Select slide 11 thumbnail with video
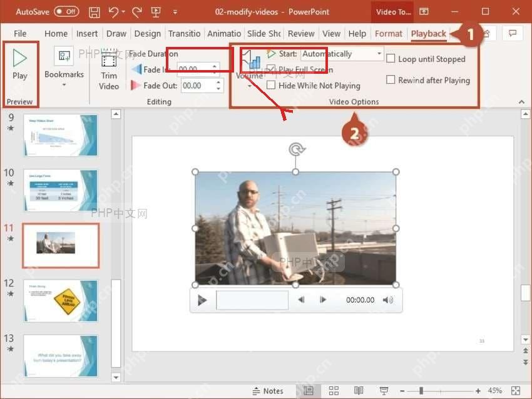 tap(61, 246)
